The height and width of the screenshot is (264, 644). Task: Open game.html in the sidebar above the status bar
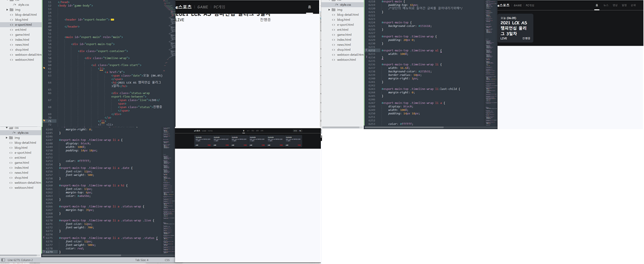pyautogui.click(x=22, y=163)
